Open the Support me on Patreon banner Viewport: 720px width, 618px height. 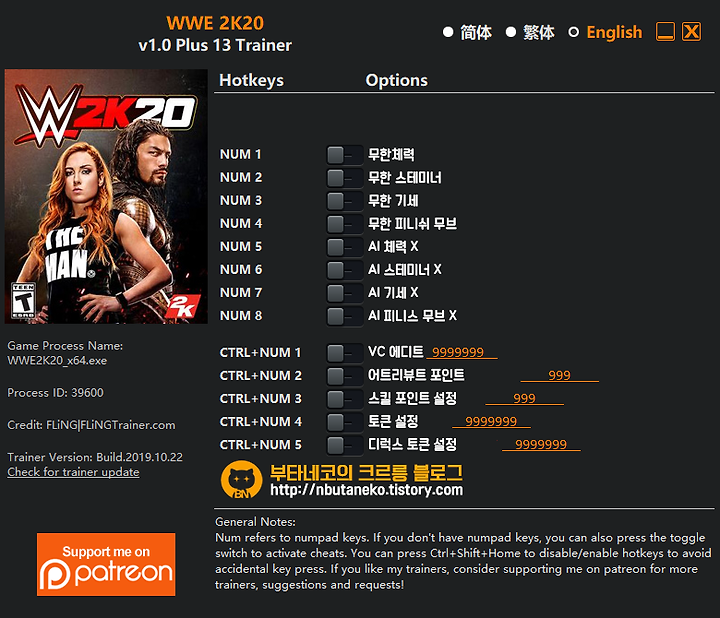tap(106, 564)
